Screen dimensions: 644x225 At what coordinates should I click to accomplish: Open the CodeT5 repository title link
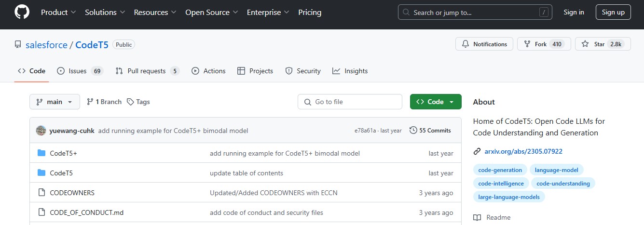click(x=92, y=45)
